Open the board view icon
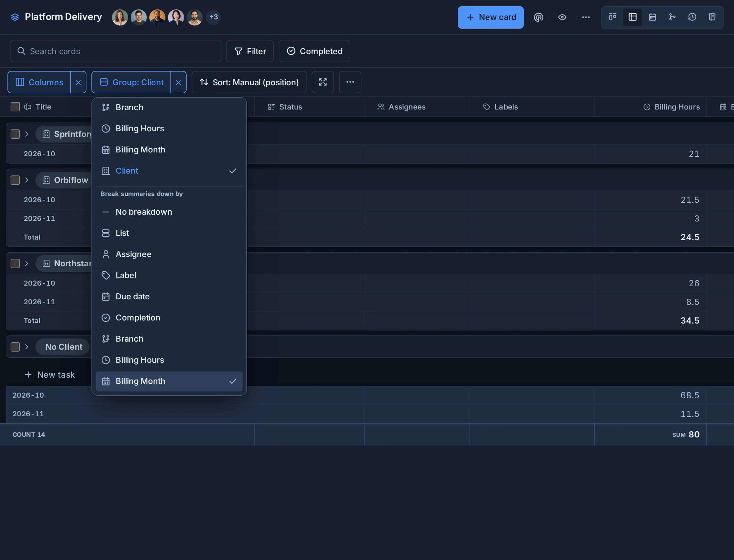This screenshot has height=560, width=734. (x=612, y=17)
